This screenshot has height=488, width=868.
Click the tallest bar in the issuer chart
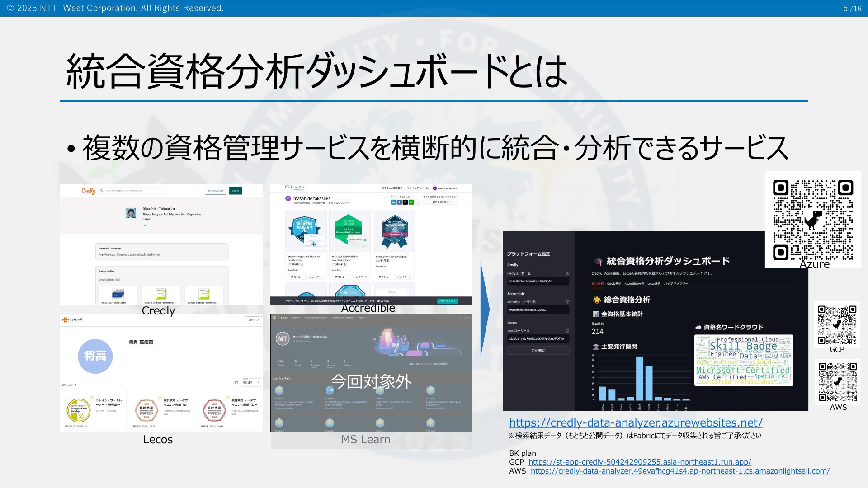[x=639, y=378]
